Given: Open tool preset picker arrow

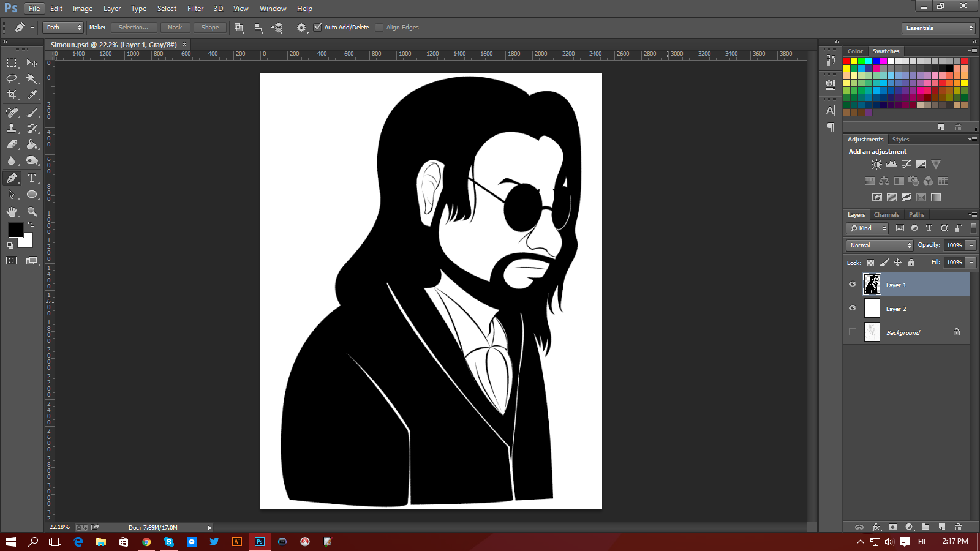Looking at the screenshot, I should tap(32, 28).
